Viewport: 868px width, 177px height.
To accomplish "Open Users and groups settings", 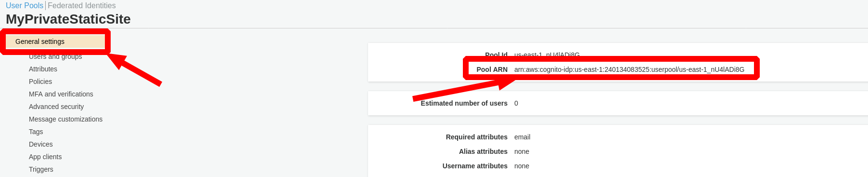I will pos(55,56).
